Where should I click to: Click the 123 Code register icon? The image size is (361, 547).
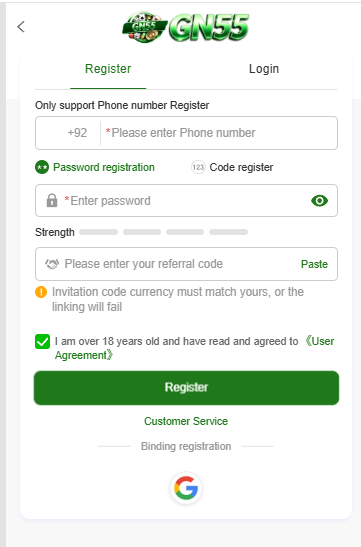(198, 167)
